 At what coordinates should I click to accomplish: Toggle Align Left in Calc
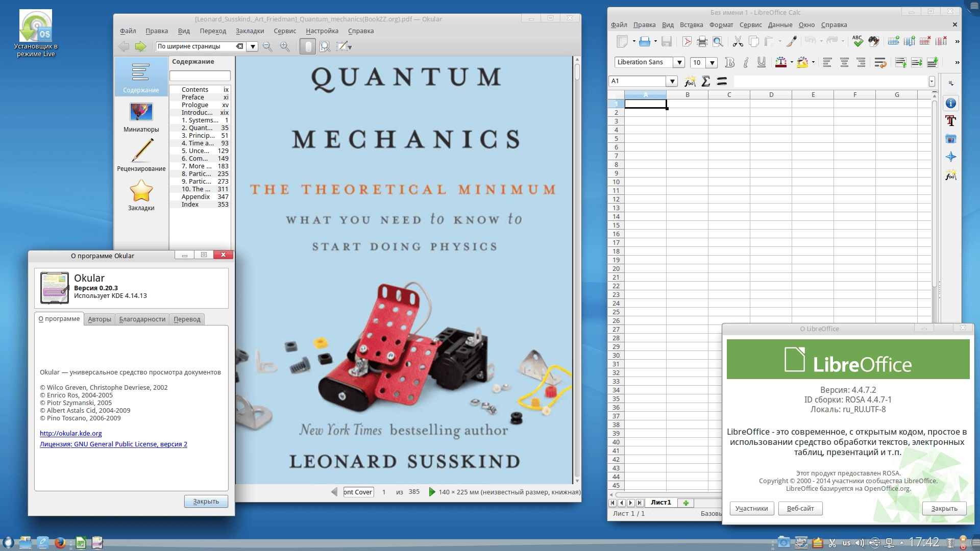click(x=827, y=63)
